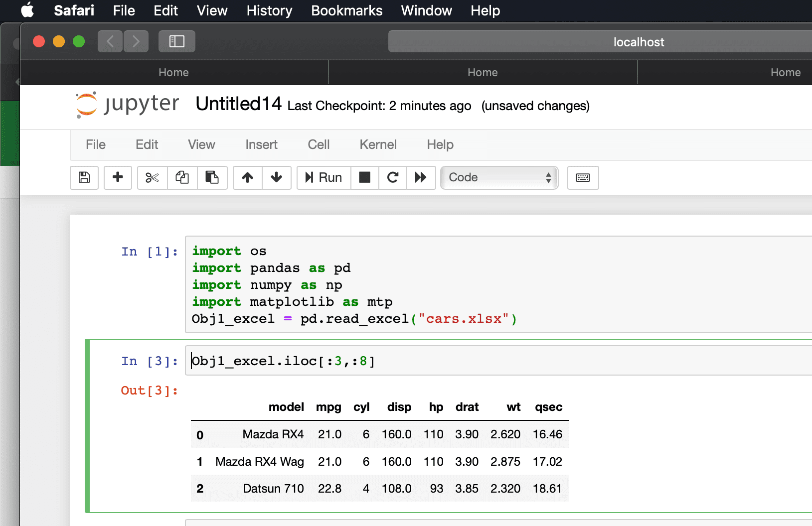
Task: Select the Mazda RX4 Wag cell
Action: click(260, 462)
